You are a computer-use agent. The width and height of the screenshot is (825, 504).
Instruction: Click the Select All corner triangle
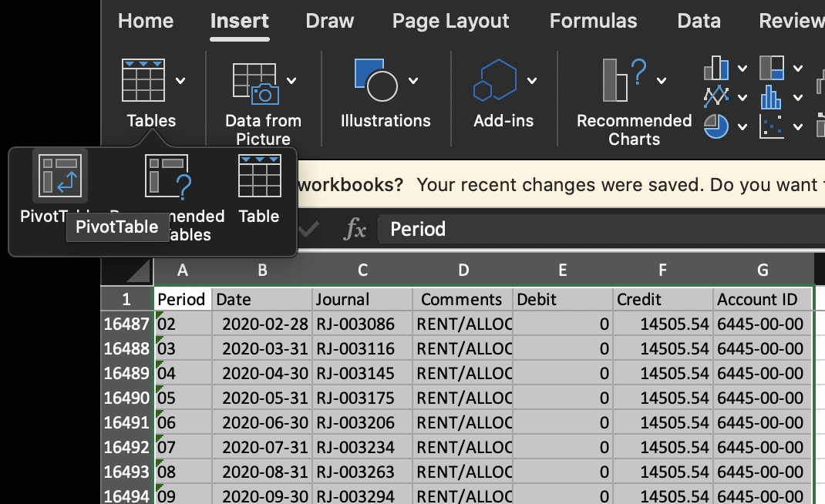click(x=138, y=271)
